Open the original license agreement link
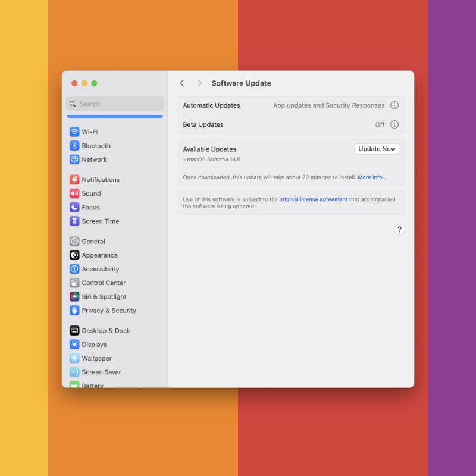476x476 pixels. pos(313,199)
